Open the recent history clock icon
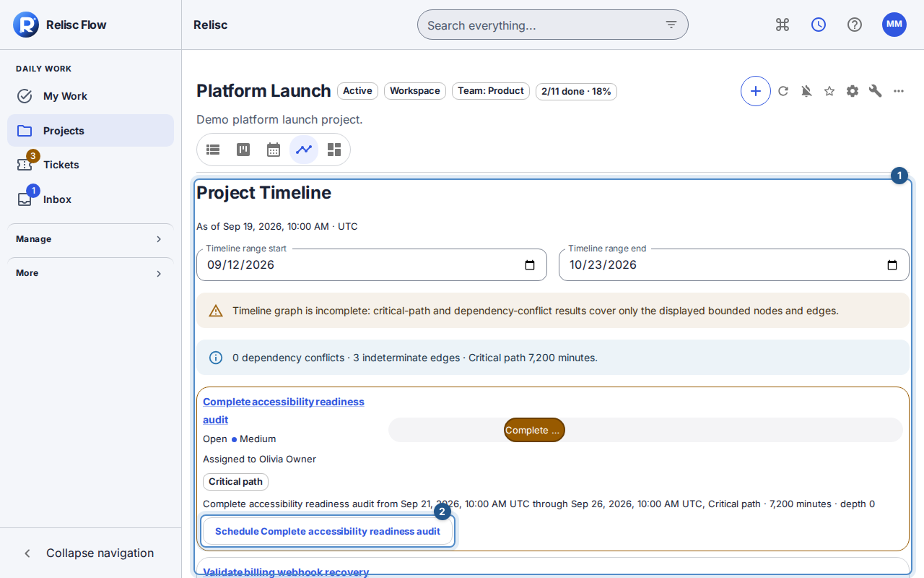The height and width of the screenshot is (578, 924). pos(819,25)
